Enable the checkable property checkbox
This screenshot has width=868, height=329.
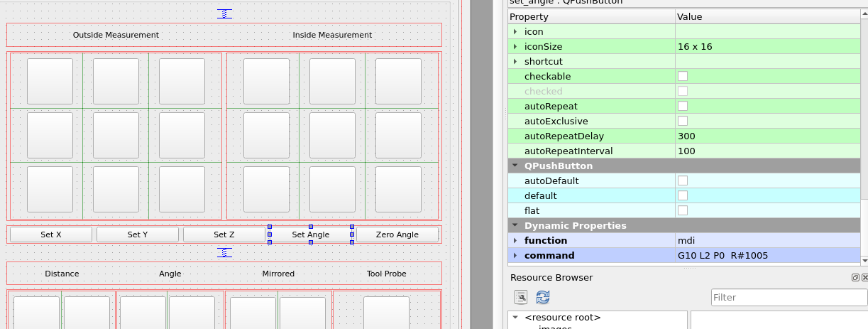point(683,76)
